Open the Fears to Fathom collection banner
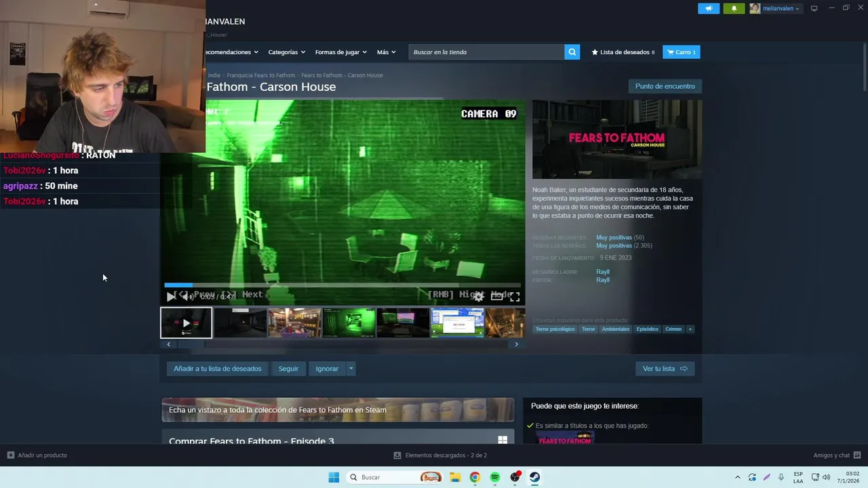This screenshot has height=488, width=868. (338, 410)
